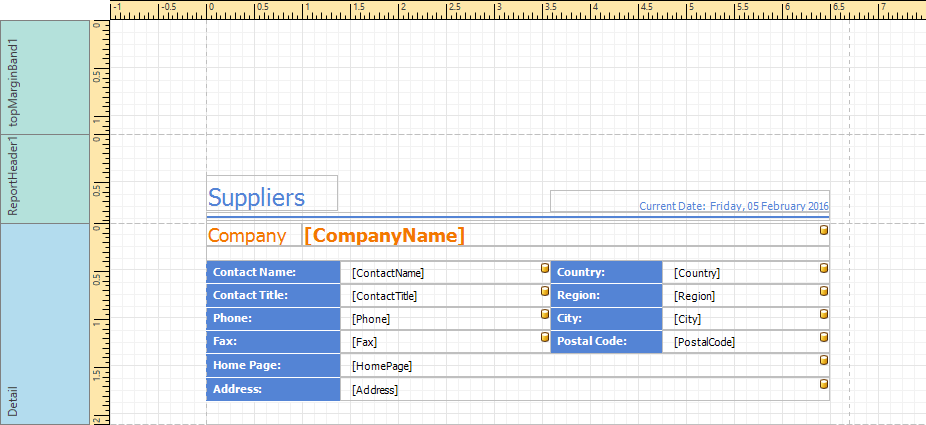Select the topMarginBand1 band header

click(44, 77)
